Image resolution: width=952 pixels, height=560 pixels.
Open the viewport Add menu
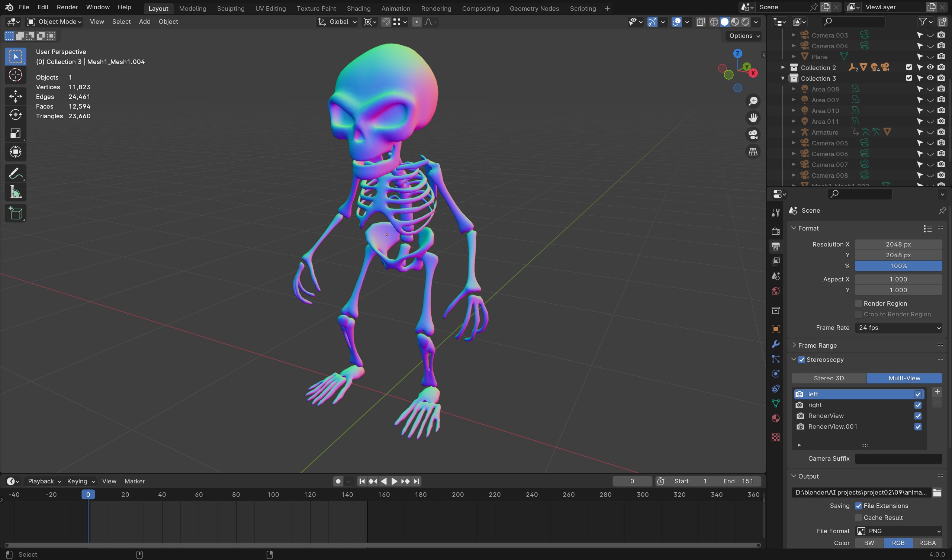[144, 22]
